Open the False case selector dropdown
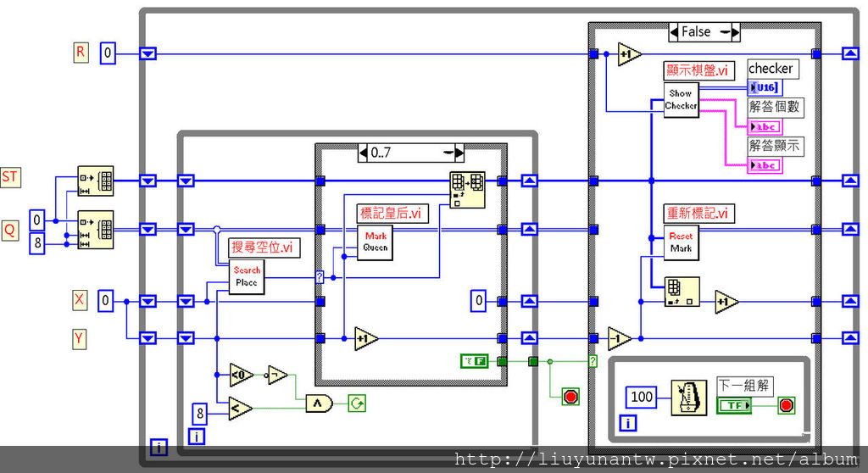 [x=725, y=32]
